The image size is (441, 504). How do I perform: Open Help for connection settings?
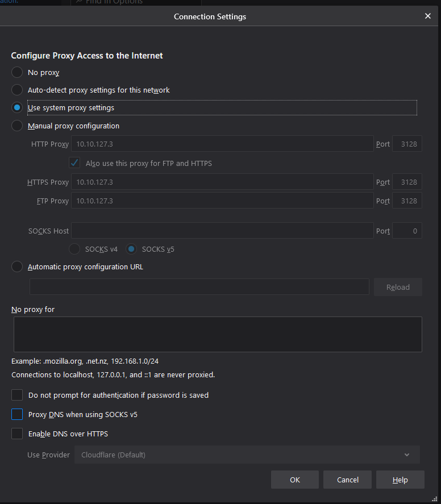[400, 480]
